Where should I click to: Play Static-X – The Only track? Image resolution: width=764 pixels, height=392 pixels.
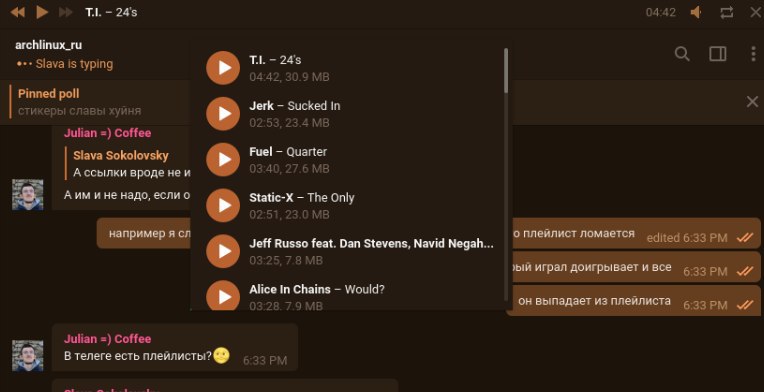coord(223,205)
